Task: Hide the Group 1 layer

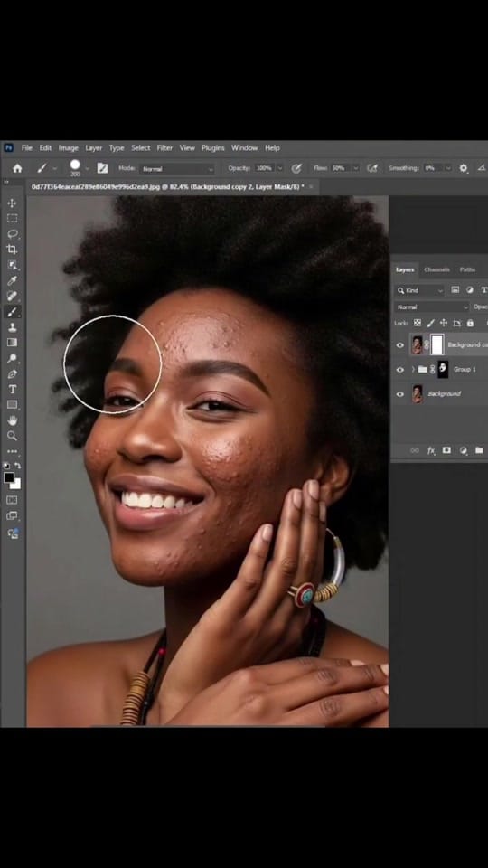Action: tap(400, 370)
